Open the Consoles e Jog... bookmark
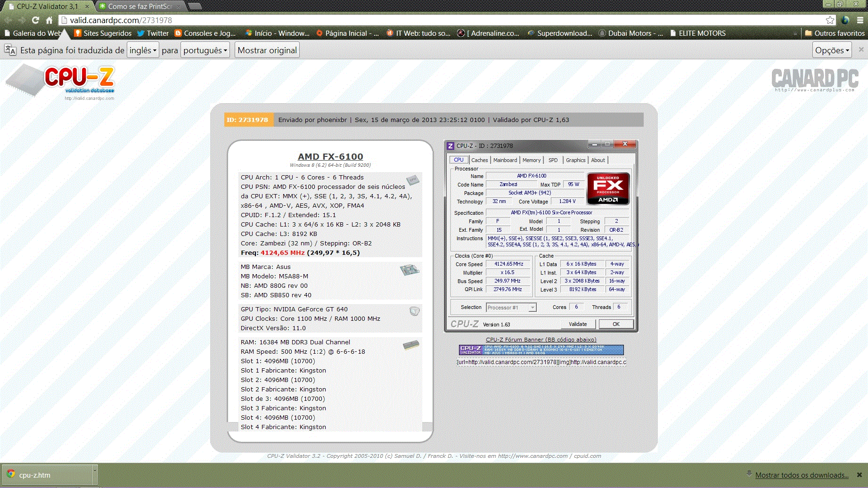Screen dimensions: 868x488 [205, 33]
